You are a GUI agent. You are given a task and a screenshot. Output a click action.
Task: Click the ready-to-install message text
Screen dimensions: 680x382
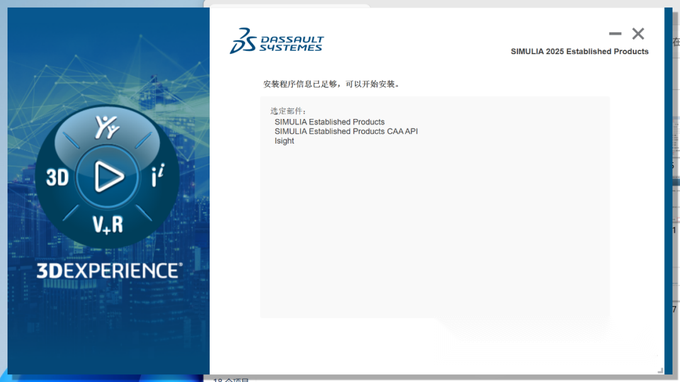tap(331, 84)
